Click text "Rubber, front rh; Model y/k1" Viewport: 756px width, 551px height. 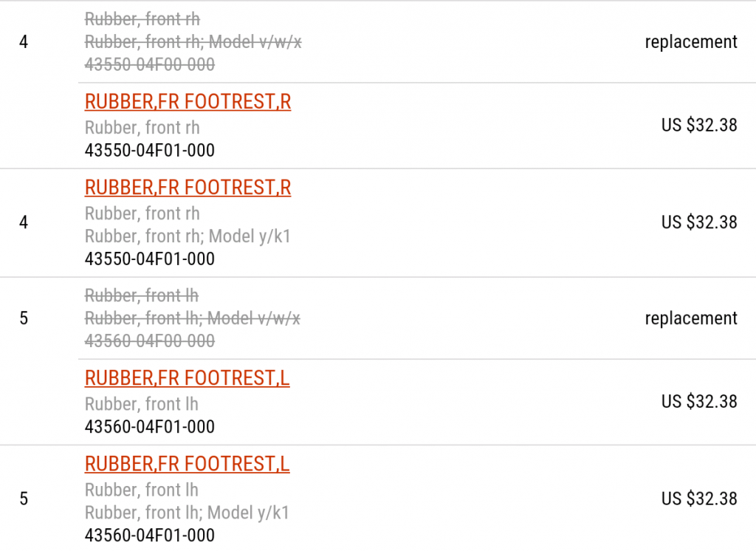click(188, 236)
